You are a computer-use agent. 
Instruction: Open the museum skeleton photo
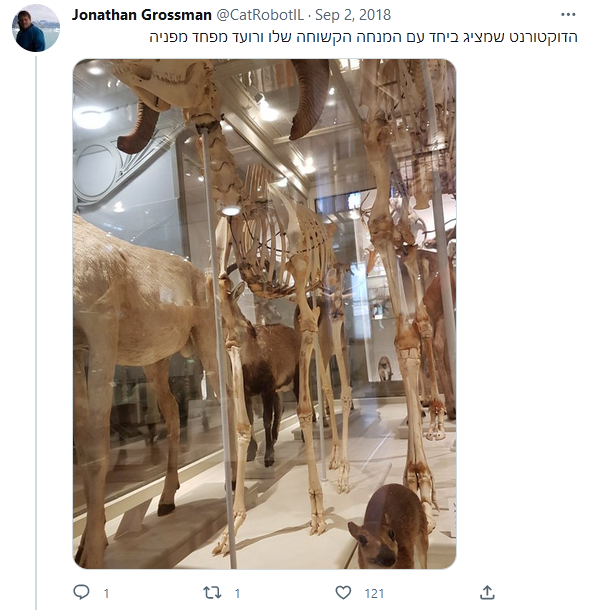[265, 314]
